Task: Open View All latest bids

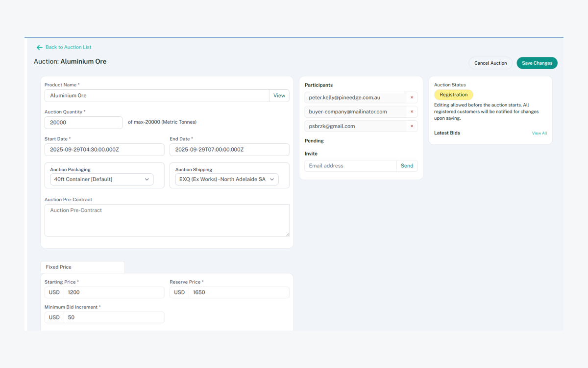Action: pos(539,133)
